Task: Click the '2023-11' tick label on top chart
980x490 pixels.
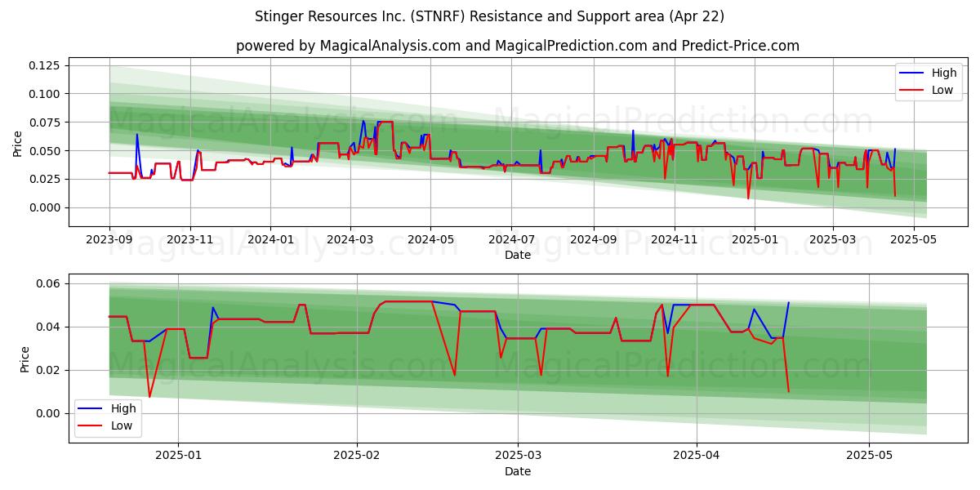Action: pyautogui.click(x=190, y=239)
